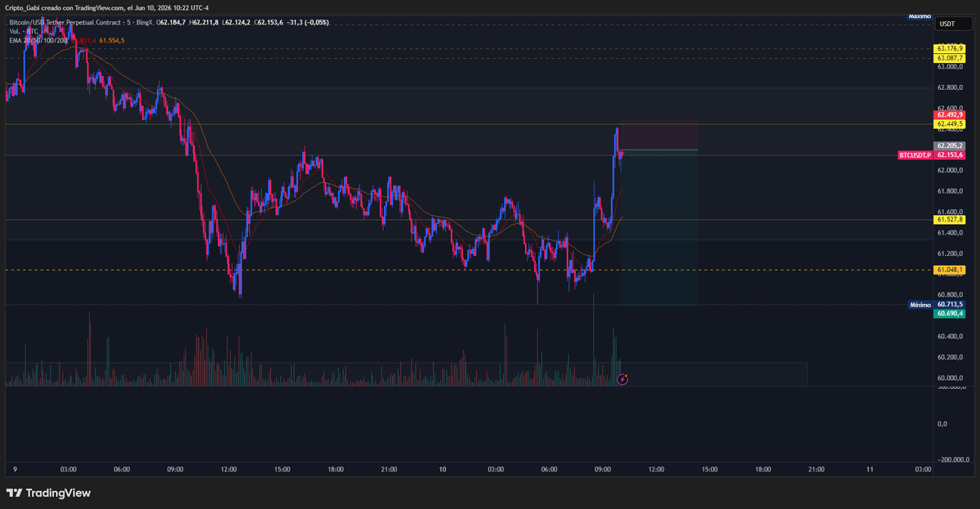Click the close value C62.153,6
Screen dimensions: 980x509
tap(270, 22)
